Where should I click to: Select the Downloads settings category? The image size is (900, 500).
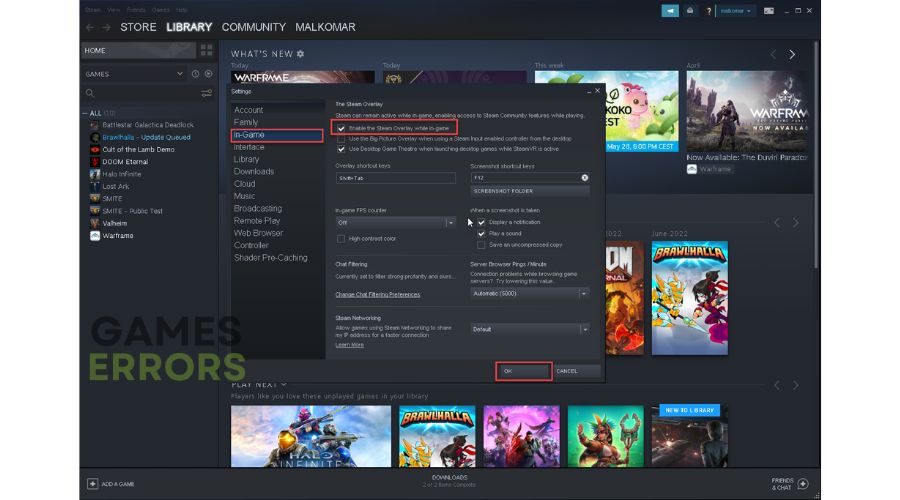pyautogui.click(x=254, y=172)
